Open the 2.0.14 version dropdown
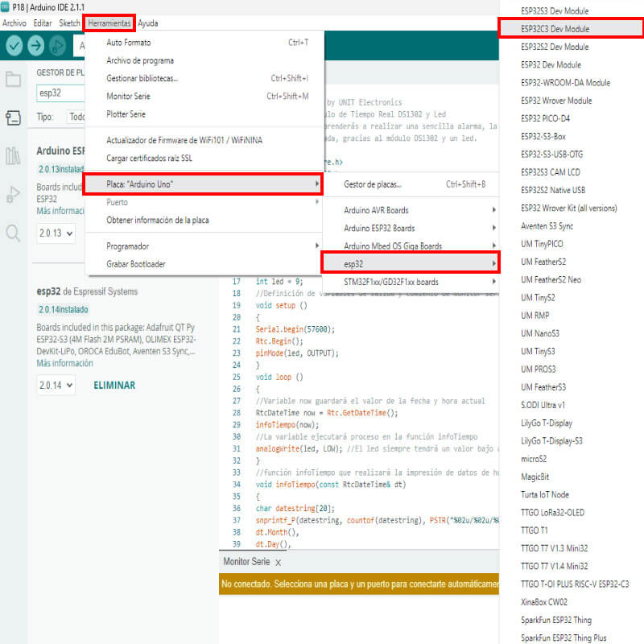644x644 pixels. click(x=56, y=386)
